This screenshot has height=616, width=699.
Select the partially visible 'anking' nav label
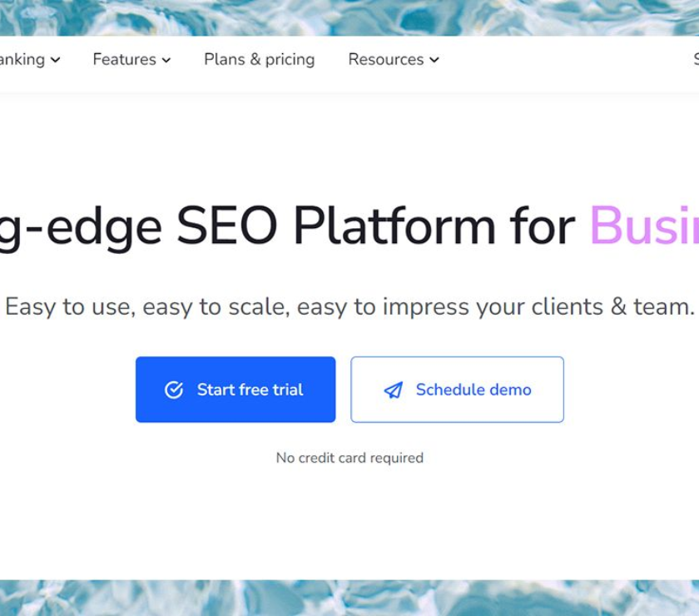tap(22, 59)
